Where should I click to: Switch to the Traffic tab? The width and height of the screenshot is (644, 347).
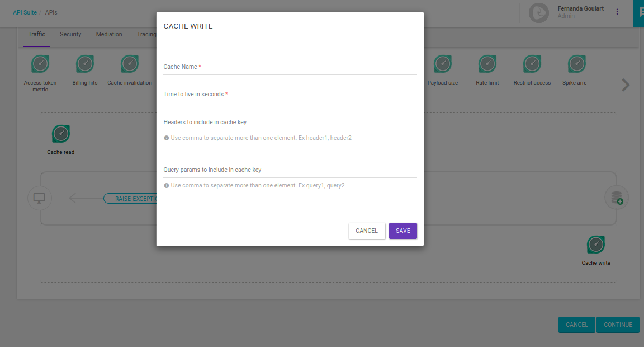(37, 35)
